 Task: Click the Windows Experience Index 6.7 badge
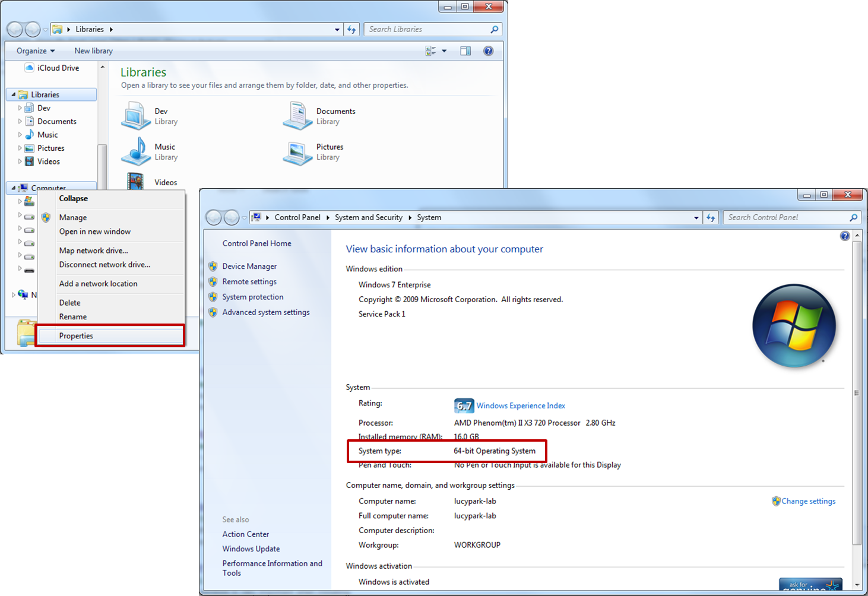tap(464, 405)
